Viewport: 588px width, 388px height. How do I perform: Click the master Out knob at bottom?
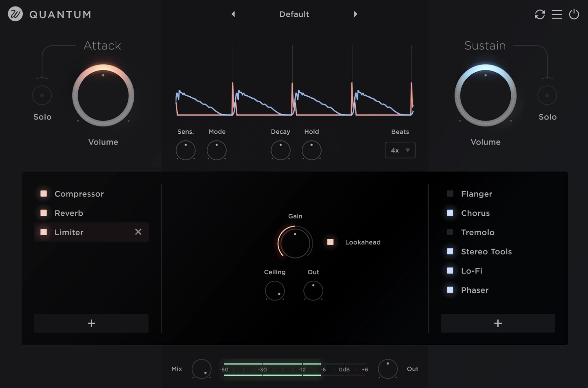(388, 369)
